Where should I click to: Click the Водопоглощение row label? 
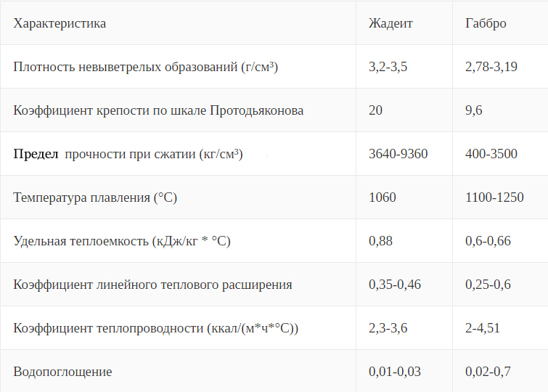(62, 372)
